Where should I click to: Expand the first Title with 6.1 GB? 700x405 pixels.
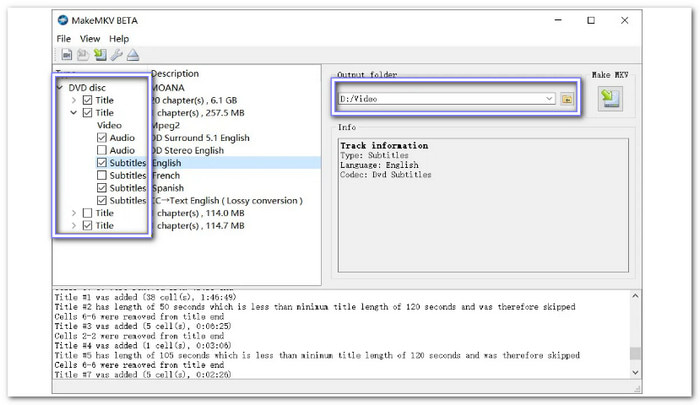click(x=74, y=100)
